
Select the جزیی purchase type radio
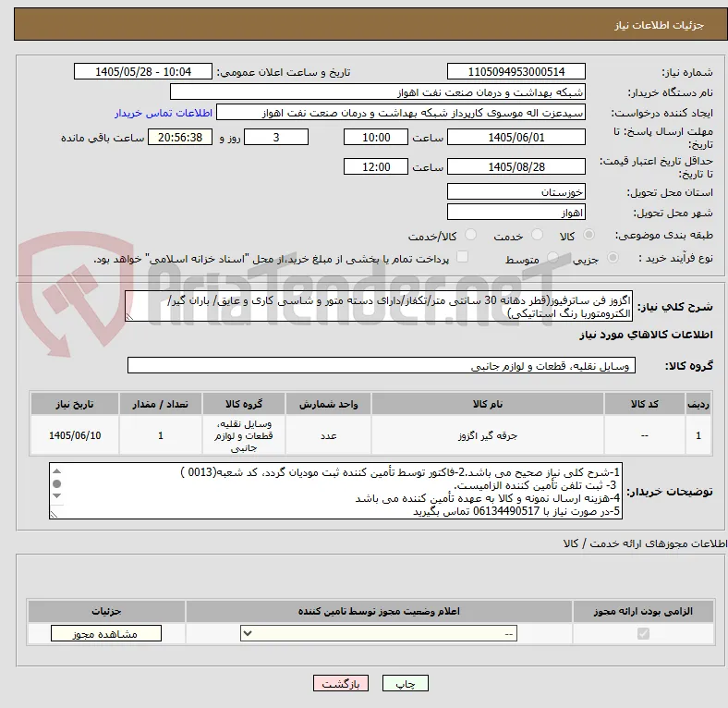(x=613, y=257)
